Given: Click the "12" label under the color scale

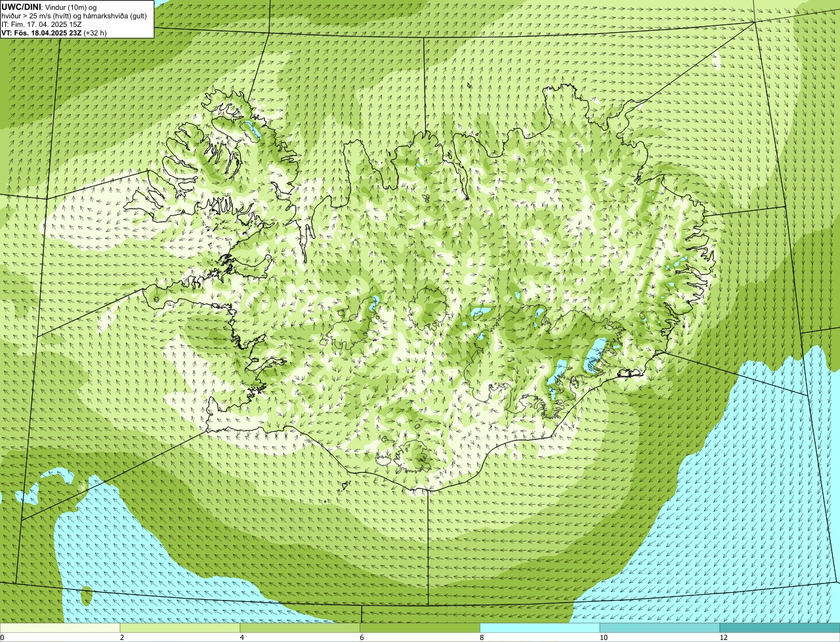Looking at the screenshot, I should 723,637.
